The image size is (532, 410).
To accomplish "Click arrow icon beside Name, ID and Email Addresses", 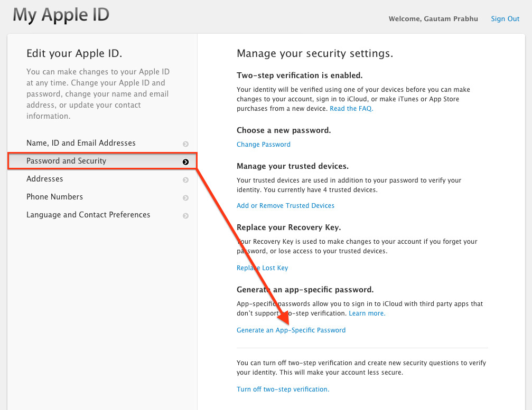I will tap(185, 144).
